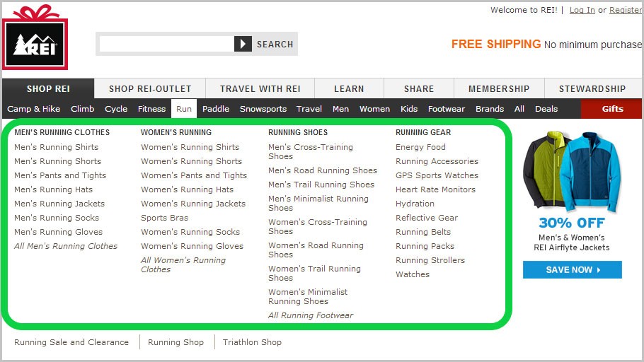Click the SAVE NOW button
The height and width of the screenshot is (362, 644).
click(x=572, y=269)
